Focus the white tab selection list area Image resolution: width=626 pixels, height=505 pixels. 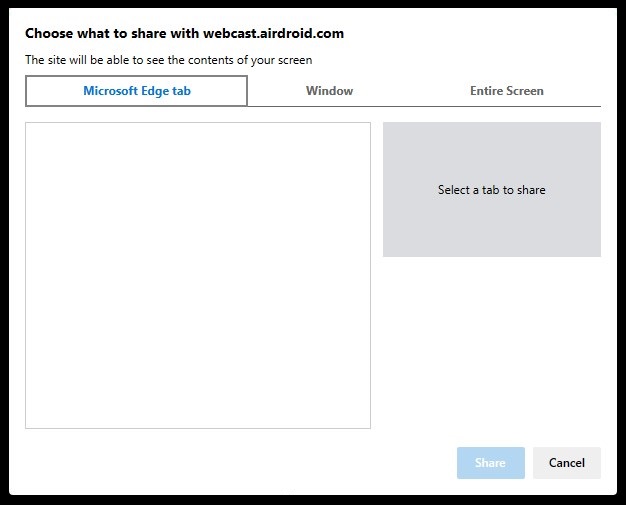pos(198,275)
